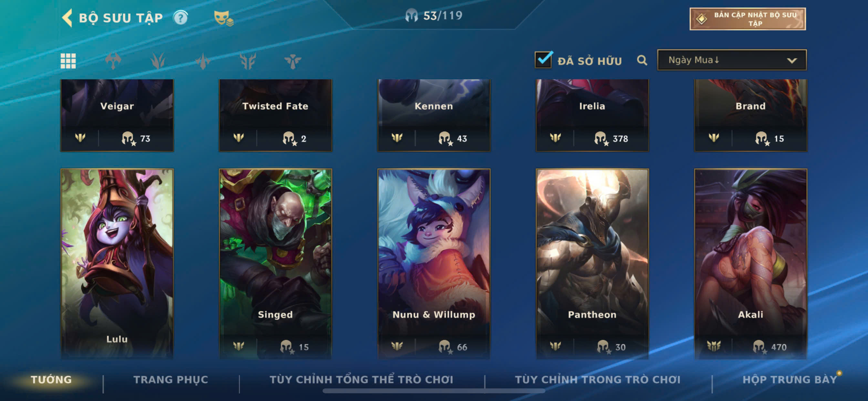Viewport: 868px width, 401px height.
Task: Open Tùy Chỉnh Trong Trò Chơi tab
Action: pyautogui.click(x=598, y=380)
